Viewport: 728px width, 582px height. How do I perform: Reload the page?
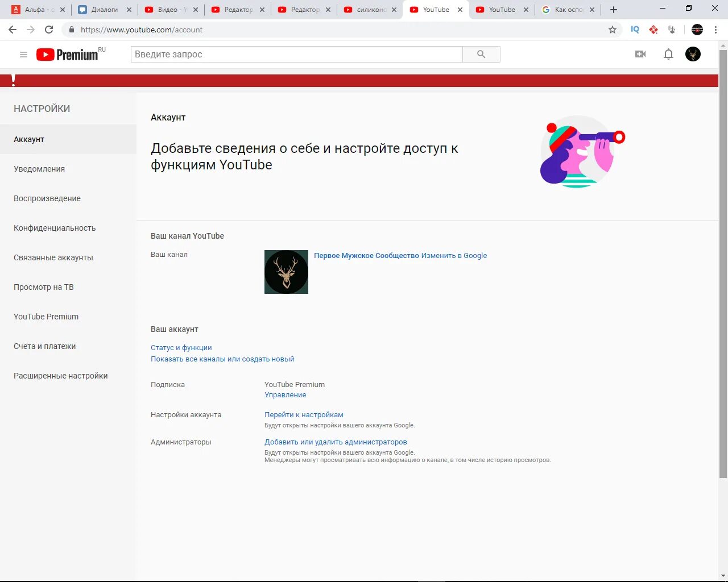[49, 30]
